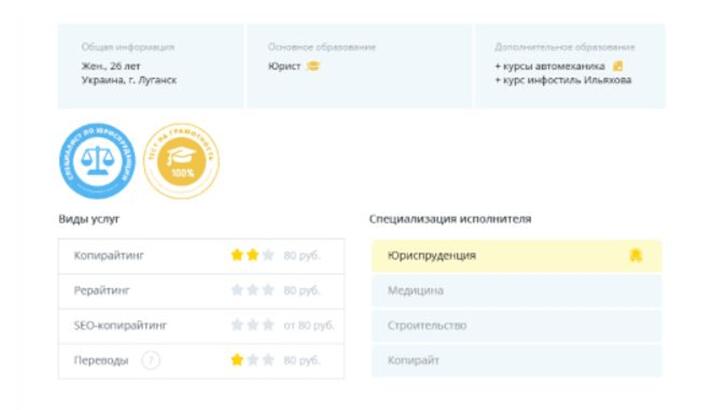Click the + курсы автомеханика entry
Screen dimensions: 709x410
tap(550, 66)
